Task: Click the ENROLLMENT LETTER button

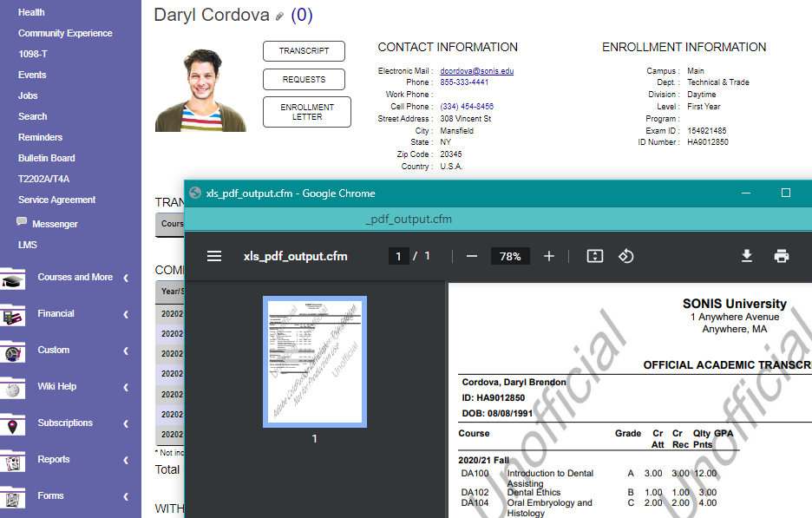Action: click(x=306, y=111)
